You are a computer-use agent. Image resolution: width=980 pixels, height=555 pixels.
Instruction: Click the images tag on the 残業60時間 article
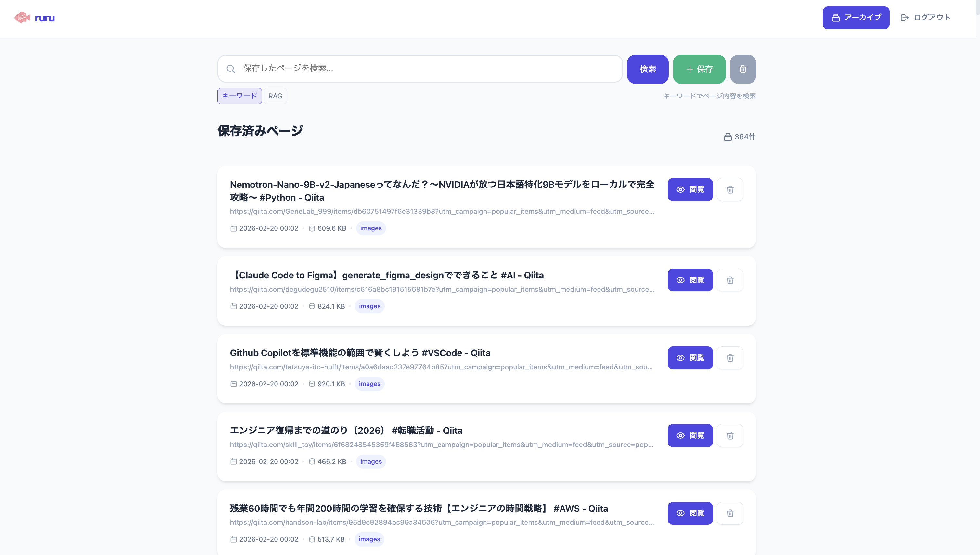[x=368, y=539]
